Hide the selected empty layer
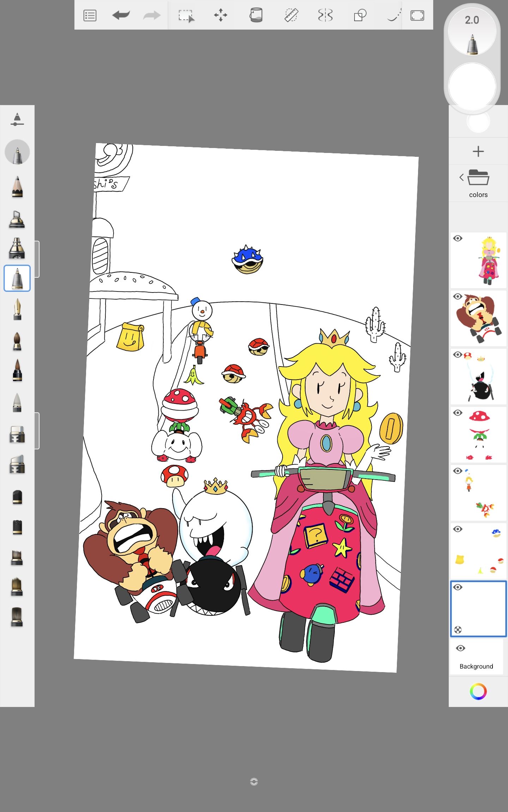Image resolution: width=508 pixels, height=812 pixels. coord(458,587)
